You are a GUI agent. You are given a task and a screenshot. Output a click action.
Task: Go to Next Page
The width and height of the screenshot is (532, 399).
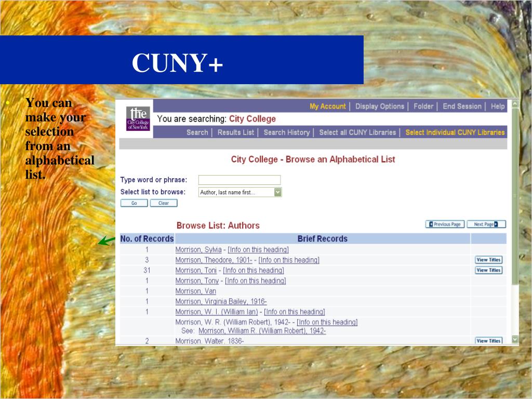click(x=486, y=224)
